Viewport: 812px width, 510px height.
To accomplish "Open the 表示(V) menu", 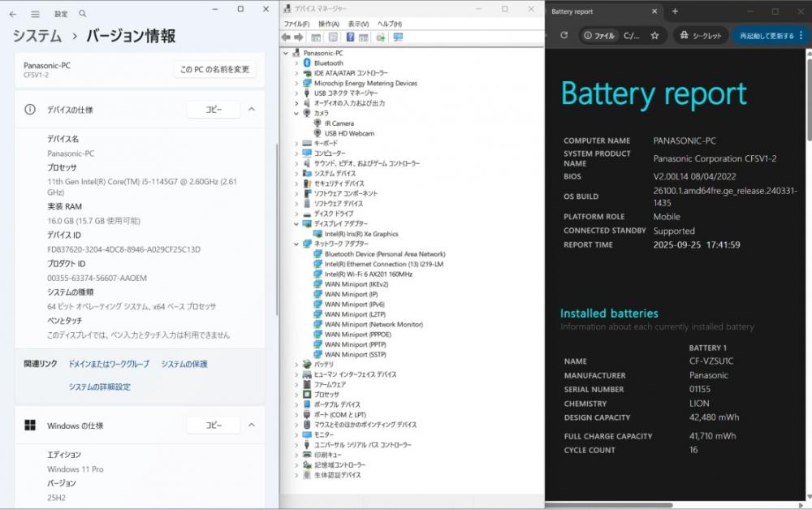I will coord(357,24).
